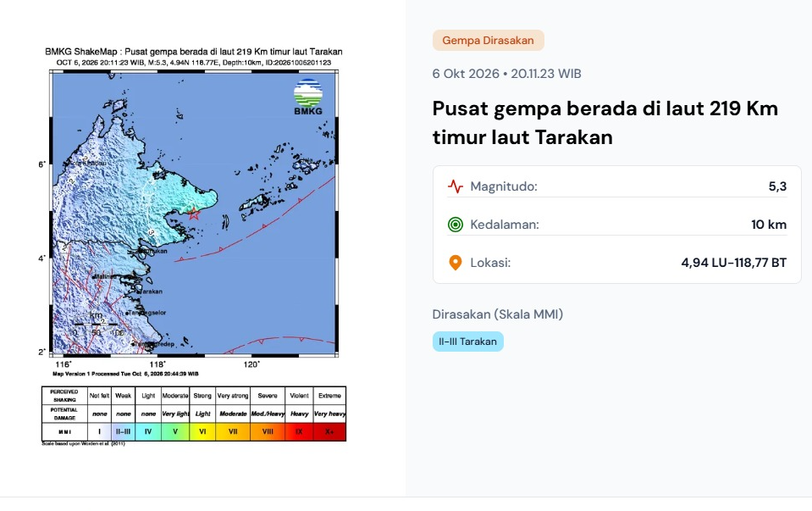Screen dimensions: 812x511
Task: Click the Kedalaman label
Action: click(505, 225)
